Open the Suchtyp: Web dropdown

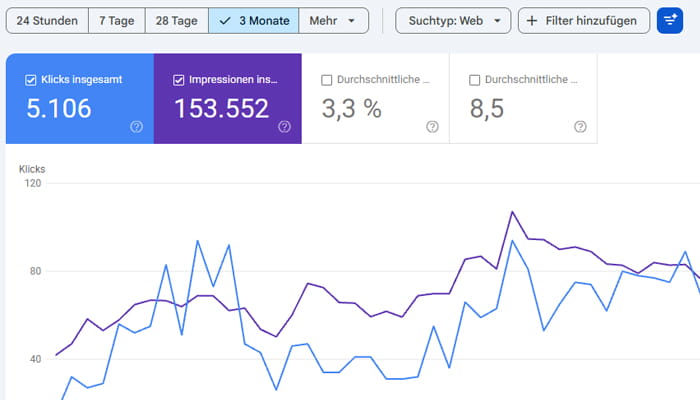tap(453, 21)
